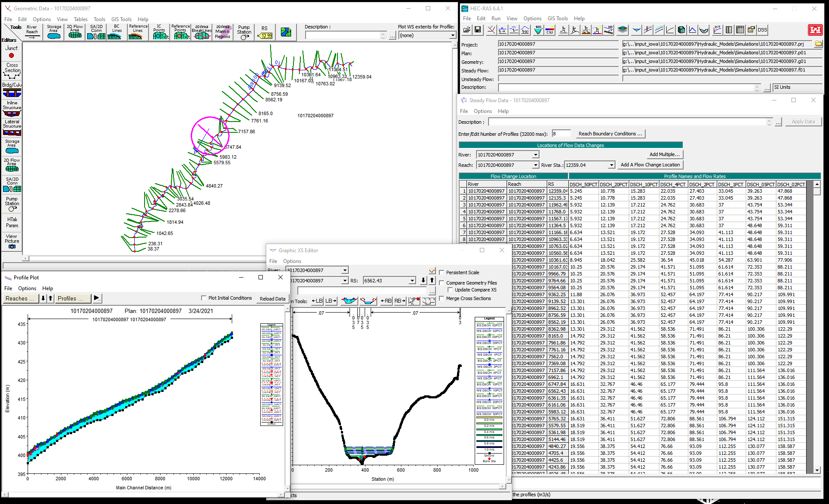Click the Sediment (SED) data icon
This screenshot has width=829, height=504.
pos(538,30)
